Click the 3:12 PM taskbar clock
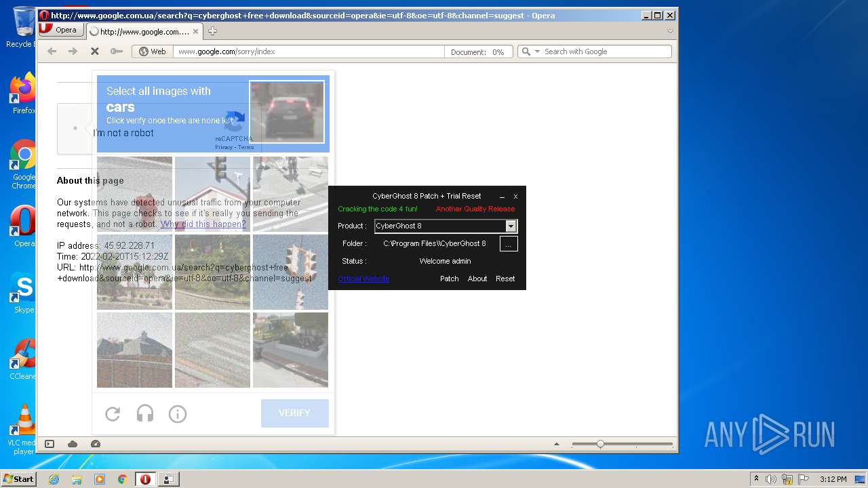The image size is (868, 488). (x=833, y=479)
